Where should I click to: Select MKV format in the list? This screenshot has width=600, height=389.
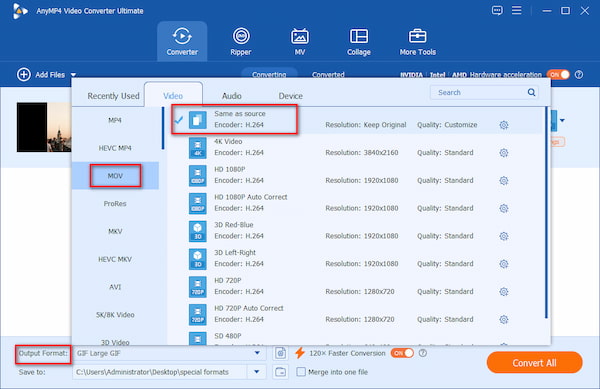115,231
